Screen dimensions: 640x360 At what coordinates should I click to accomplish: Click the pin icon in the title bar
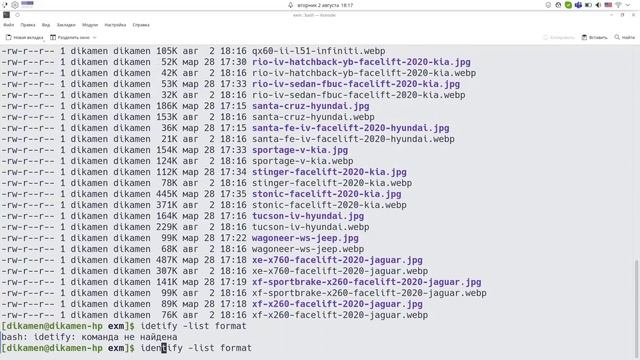tap(18, 15)
